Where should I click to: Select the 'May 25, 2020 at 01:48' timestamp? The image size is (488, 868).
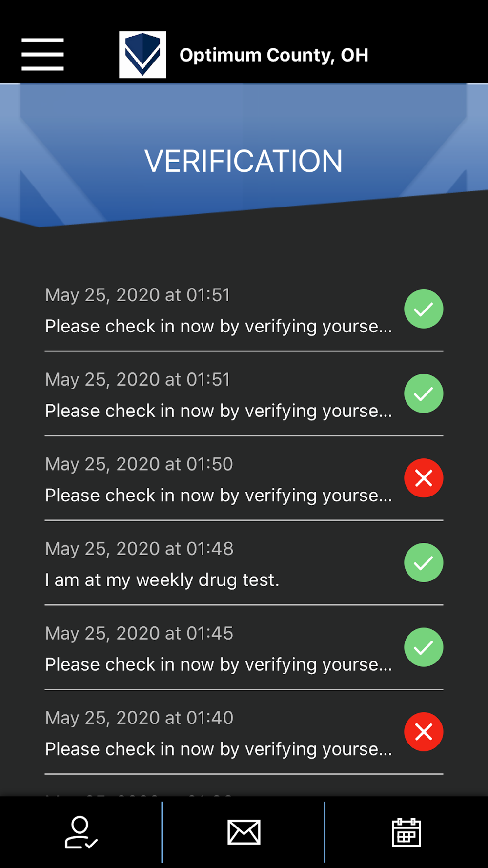click(139, 549)
